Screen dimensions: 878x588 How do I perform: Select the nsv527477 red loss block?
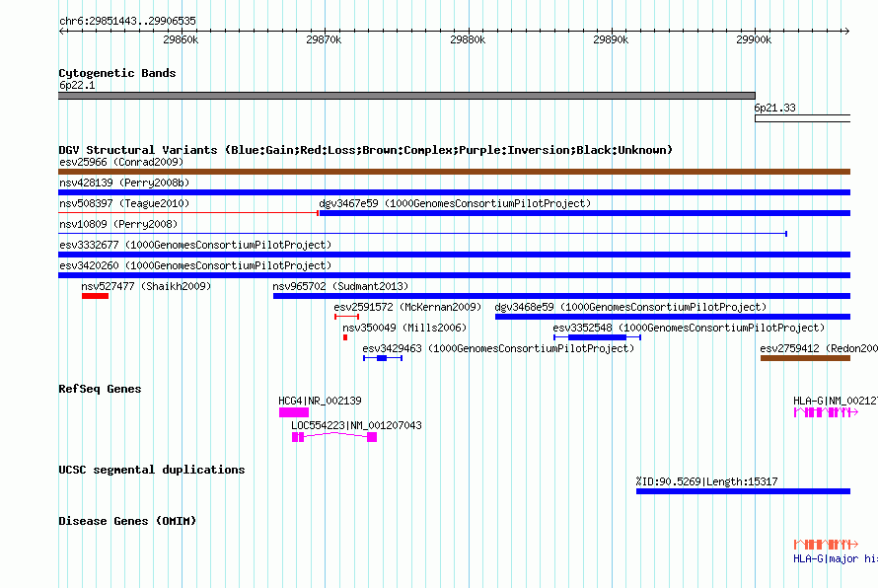[x=95, y=296]
